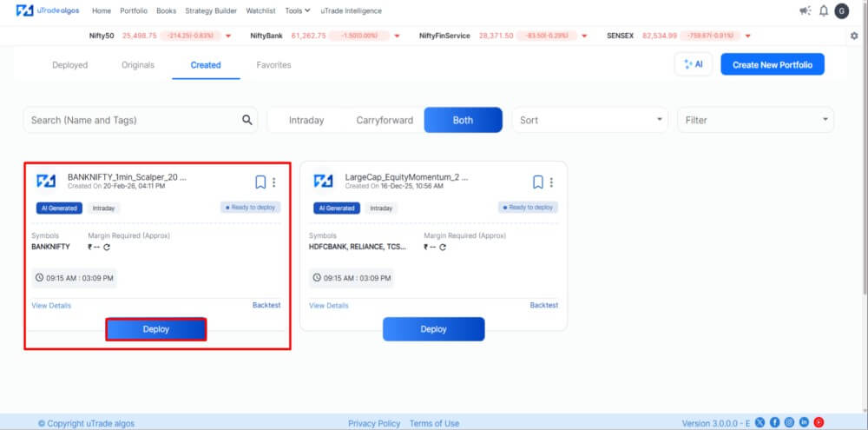Click AI Generated tag on BANKNIFTY card
Image resolution: width=868 pixels, height=430 pixels.
[x=59, y=208]
